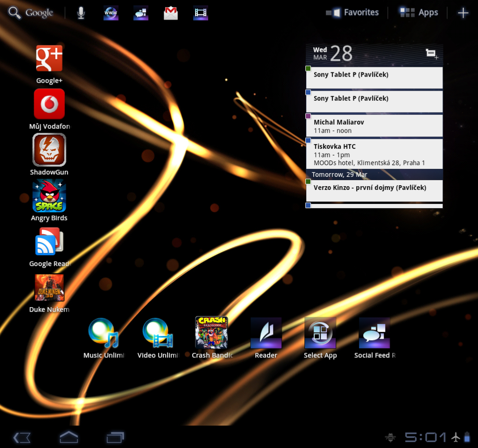Open Social Feed Reader
Screen dimensions: 478x448
click(374, 333)
